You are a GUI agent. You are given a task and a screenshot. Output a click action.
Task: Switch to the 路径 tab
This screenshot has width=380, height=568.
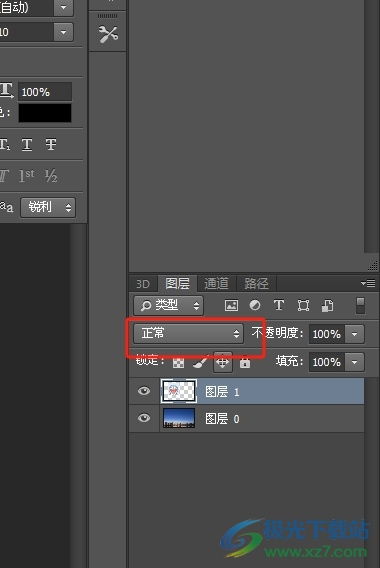click(256, 283)
